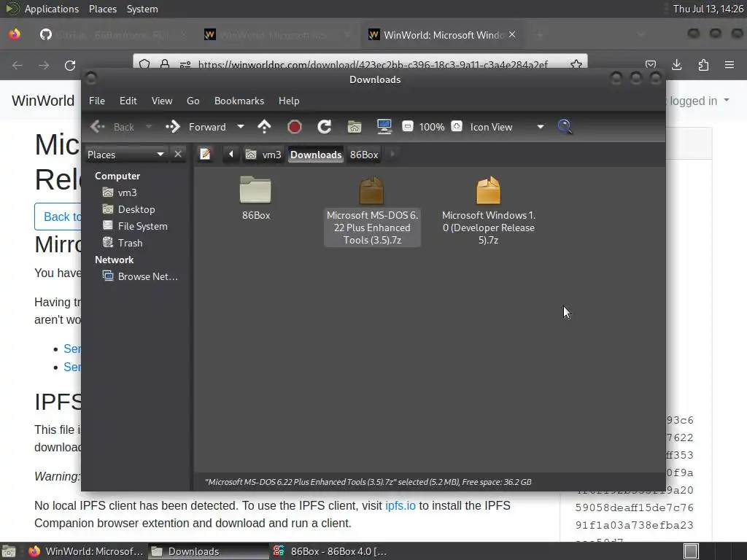Screen dimensions: 747x560
Task: Select the Windows 1.0 Developer Release archive
Action: tap(488, 211)
